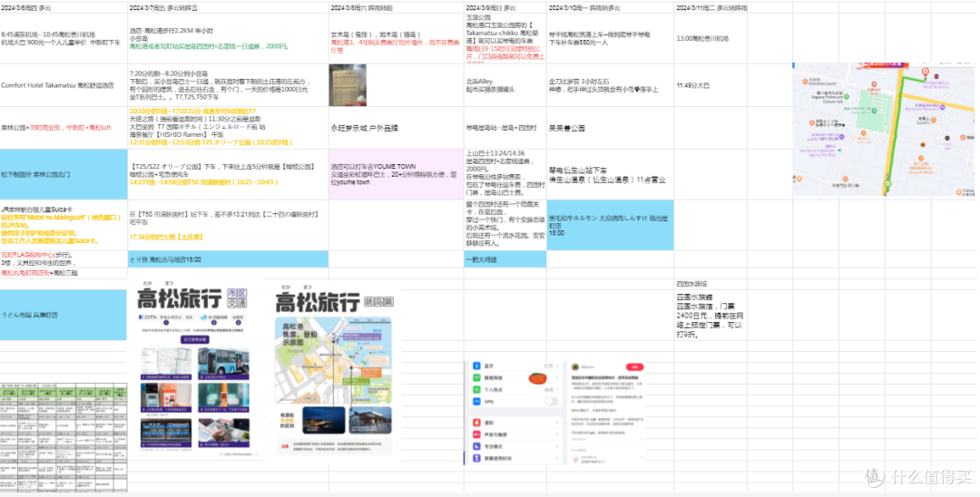Select header cell 2024/3/8周六 阵雨转阴

click(x=397, y=7)
